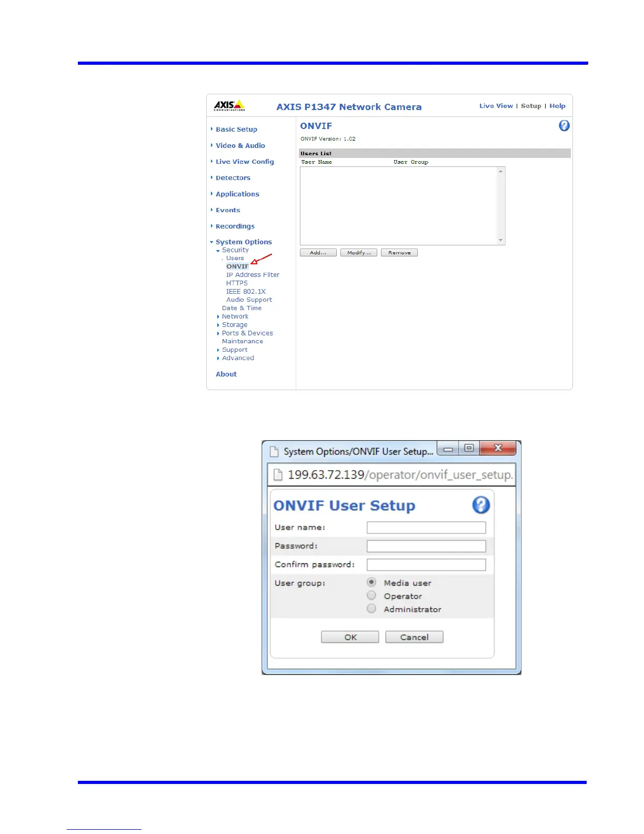Open IEEE 802.1X settings

(246, 292)
